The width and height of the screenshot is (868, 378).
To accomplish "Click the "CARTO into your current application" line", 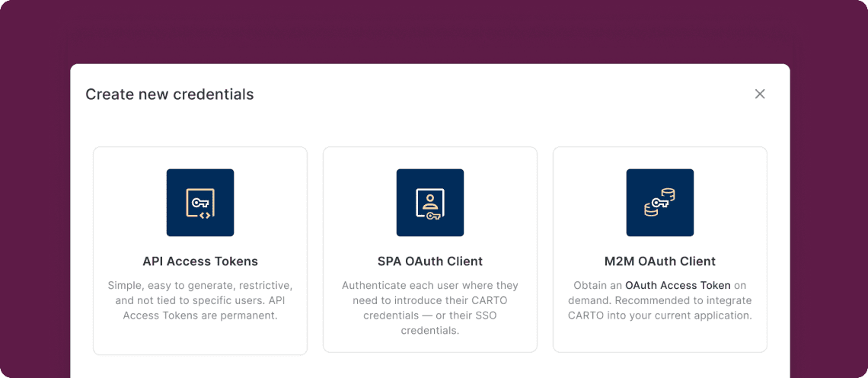I will point(660,316).
